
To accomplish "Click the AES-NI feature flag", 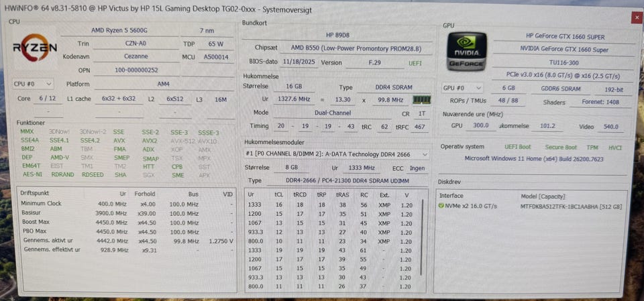I will point(32,174).
